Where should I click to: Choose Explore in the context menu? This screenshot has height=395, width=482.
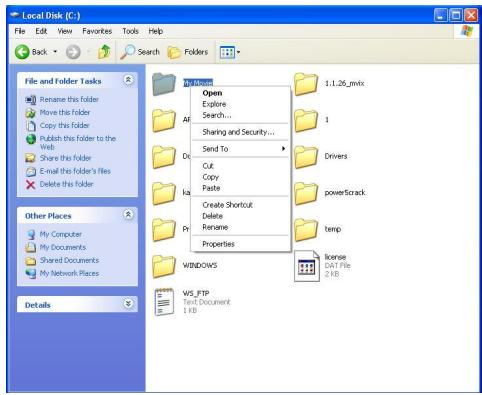coord(240,104)
